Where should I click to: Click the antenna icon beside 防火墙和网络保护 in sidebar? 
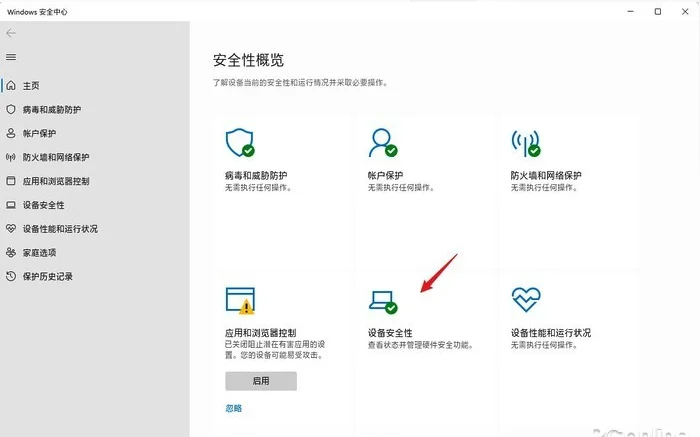(11, 157)
